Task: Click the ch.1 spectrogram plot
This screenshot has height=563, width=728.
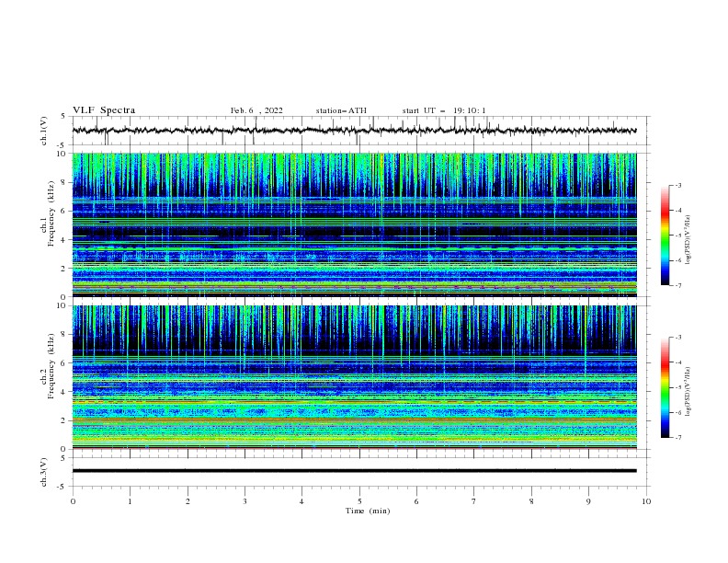Action: (355, 224)
